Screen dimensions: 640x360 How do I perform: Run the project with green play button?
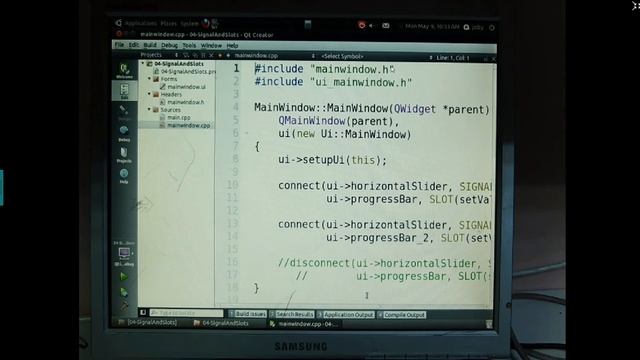pos(124,277)
